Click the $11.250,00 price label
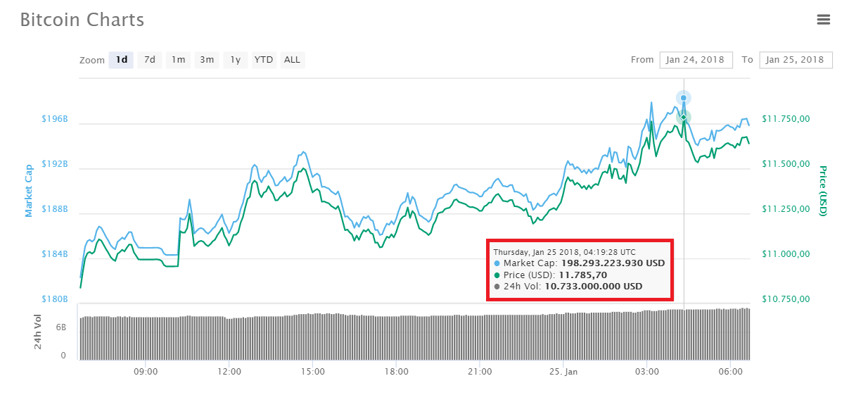 coord(786,209)
